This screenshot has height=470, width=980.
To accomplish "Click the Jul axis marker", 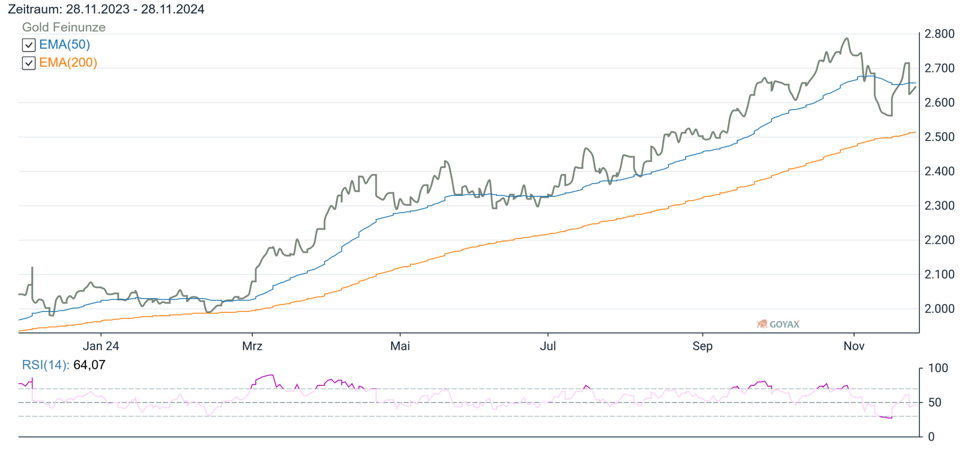I will [548, 346].
